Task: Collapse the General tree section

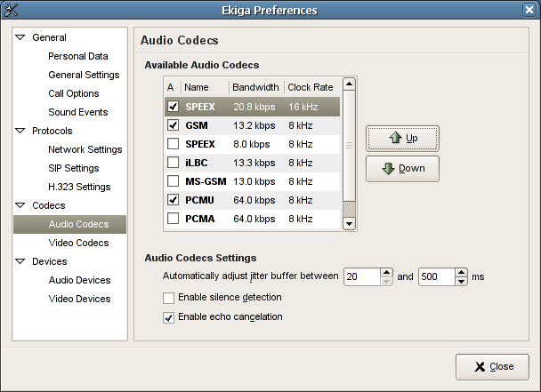Action: (x=20, y=38)
